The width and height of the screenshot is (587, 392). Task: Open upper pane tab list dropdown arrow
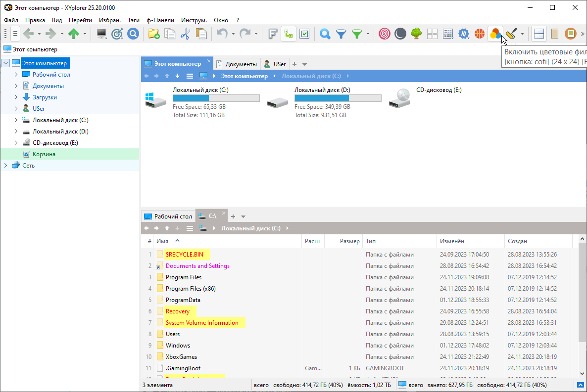point(305,64)
